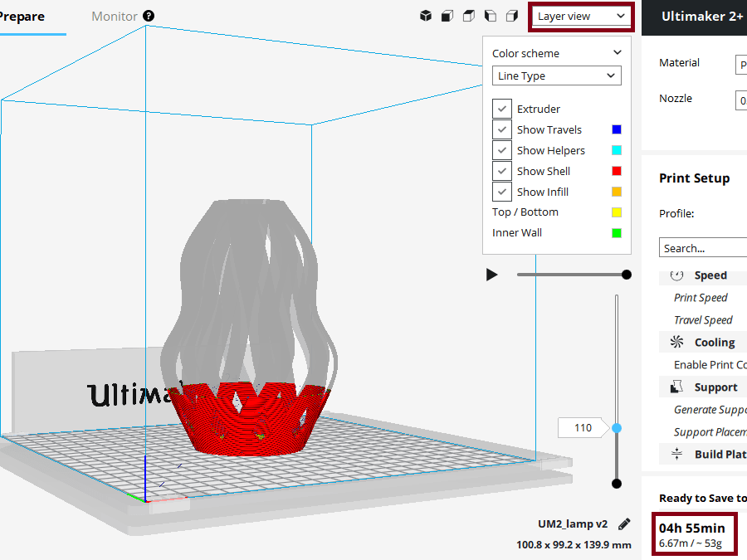Select the left side view cube icon
The image size is (747, 560).
[491, 17]
